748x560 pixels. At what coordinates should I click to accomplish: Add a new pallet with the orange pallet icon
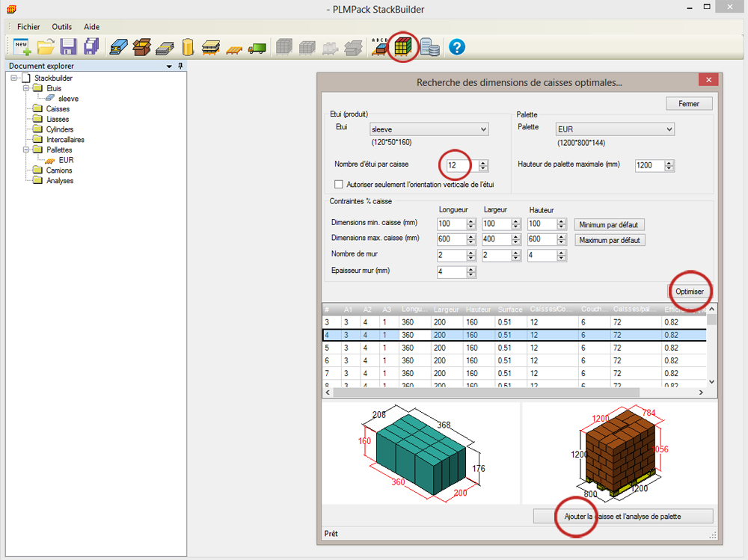(x=233, y=49)
